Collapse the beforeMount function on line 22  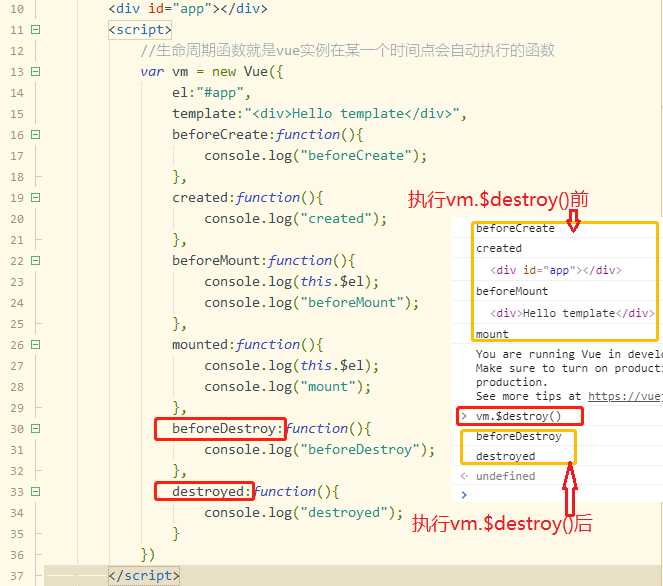(36, 260)
